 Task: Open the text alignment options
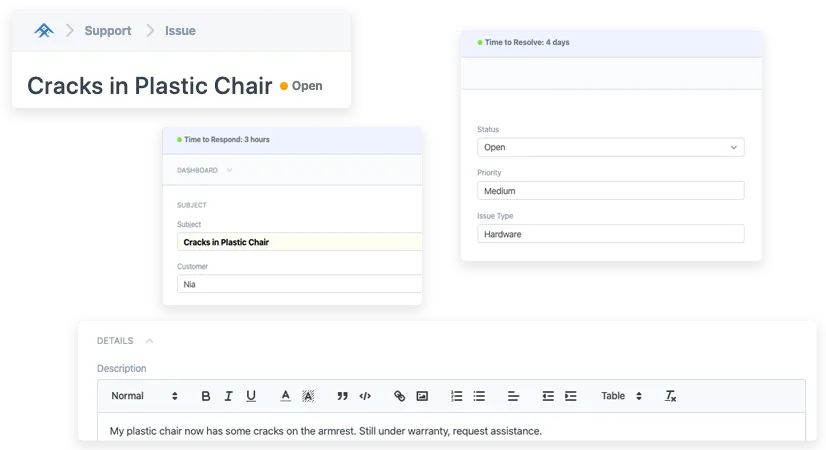(x=513, y=396)
